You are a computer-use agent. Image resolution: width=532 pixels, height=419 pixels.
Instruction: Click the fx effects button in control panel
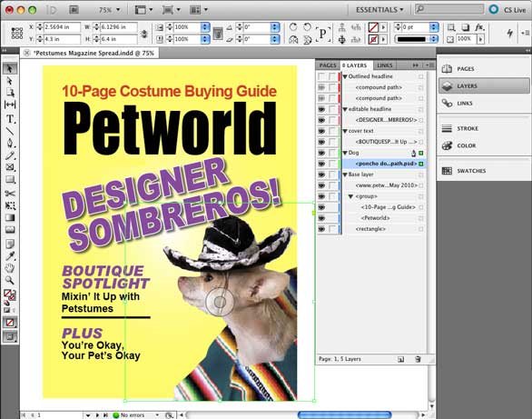[479, 27]
